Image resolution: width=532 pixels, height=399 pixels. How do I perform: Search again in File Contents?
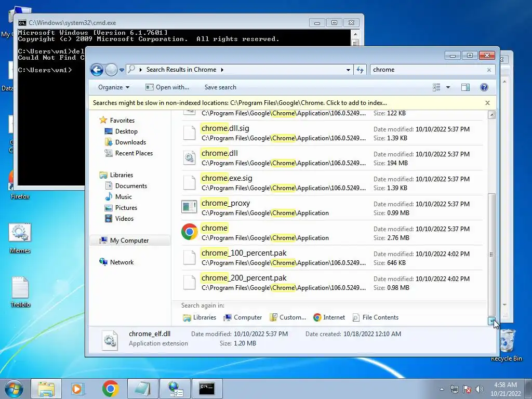(376, 317)
